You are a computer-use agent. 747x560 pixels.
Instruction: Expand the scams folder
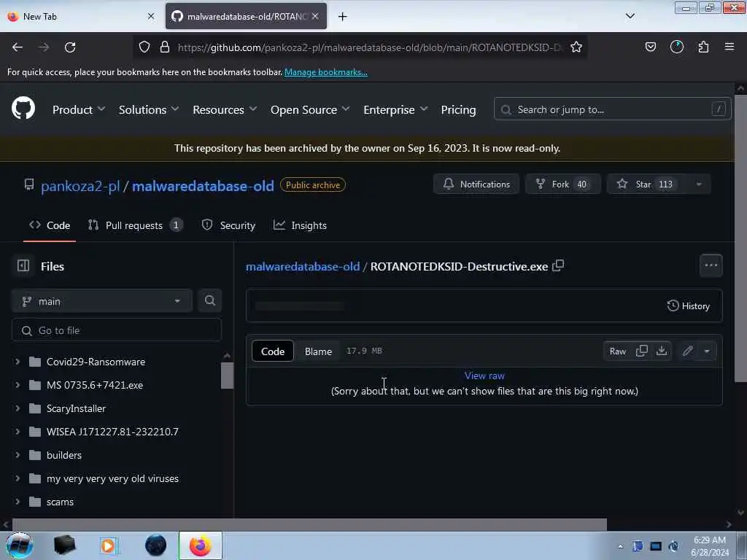(18, 502)
